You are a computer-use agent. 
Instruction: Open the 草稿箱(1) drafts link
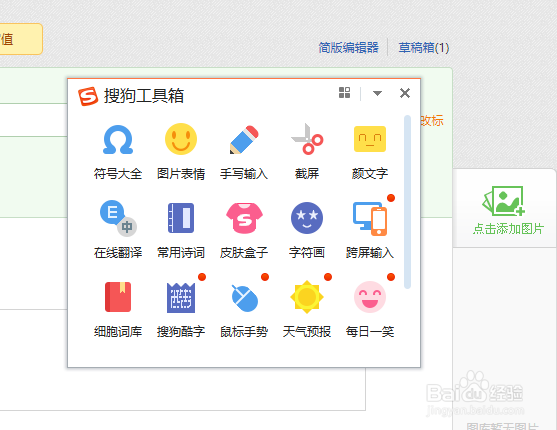tap(424, 48)
